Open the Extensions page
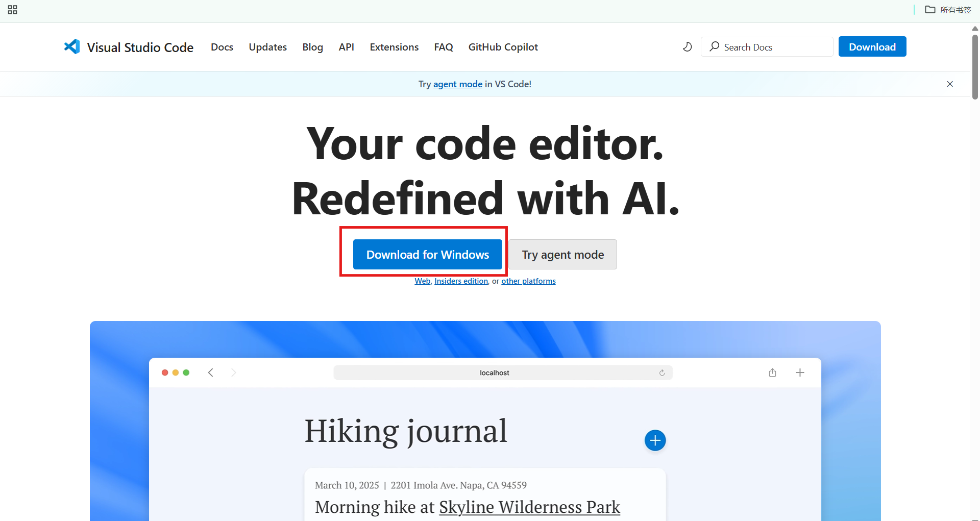Screen dimensions: 980x521 394,47
